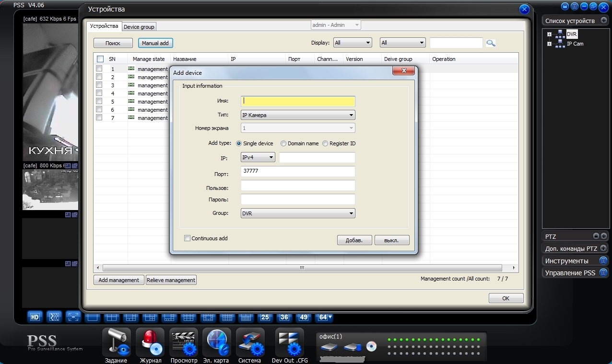The width and height of the screenshot is (612, 364).
Task: Open the Тип device type dropdown
Action: tap(298, 115)
